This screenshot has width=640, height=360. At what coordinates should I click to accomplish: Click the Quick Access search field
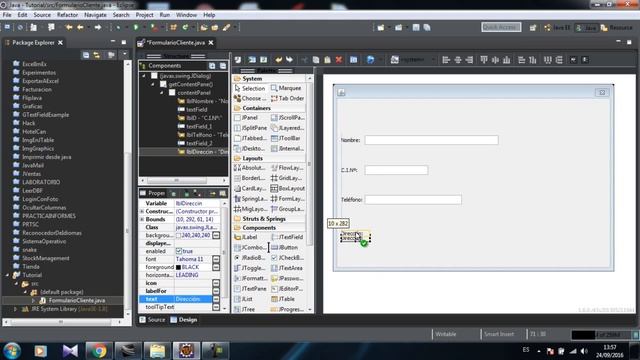(501, 27)
